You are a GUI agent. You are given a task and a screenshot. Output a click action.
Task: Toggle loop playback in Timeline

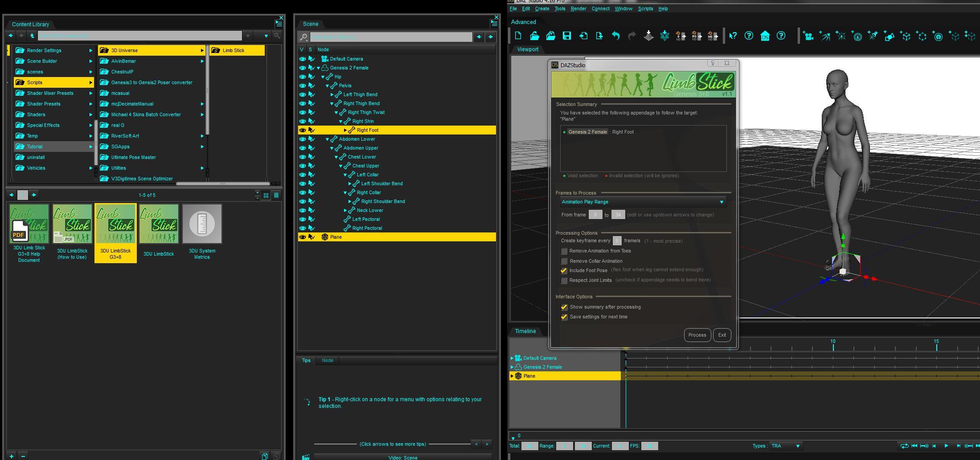[904, 446]
